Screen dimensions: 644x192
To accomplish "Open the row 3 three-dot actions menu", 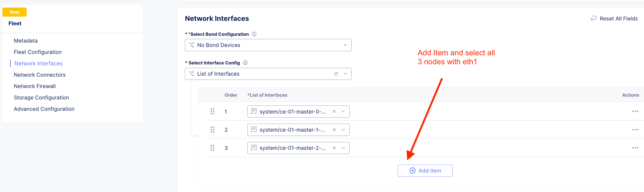I will point(635,148).
